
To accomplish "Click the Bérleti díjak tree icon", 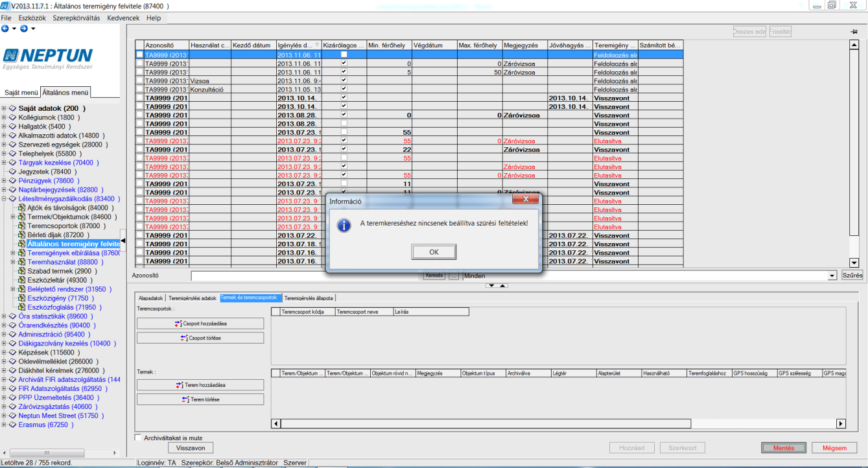I will 22,235.
